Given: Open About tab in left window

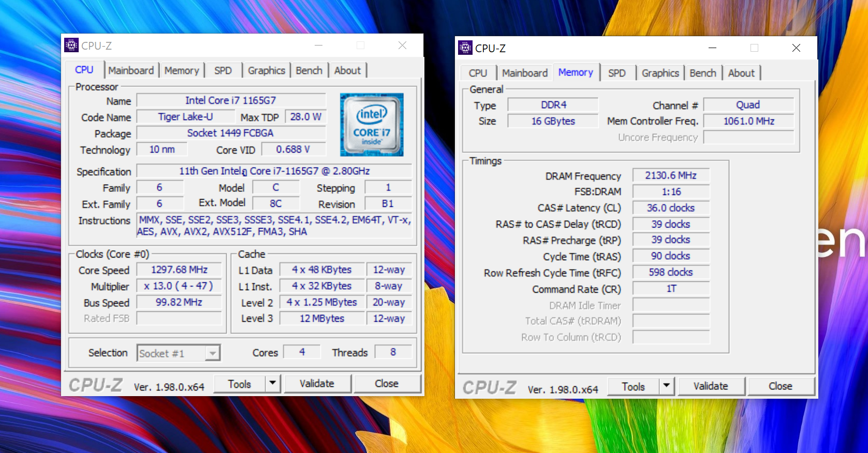Looking at the screenshot, I should [x=347, y=70].
